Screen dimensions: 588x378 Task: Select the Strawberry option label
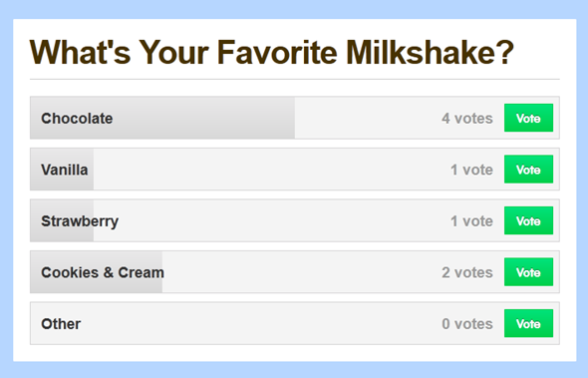click(x=80, y=221)
